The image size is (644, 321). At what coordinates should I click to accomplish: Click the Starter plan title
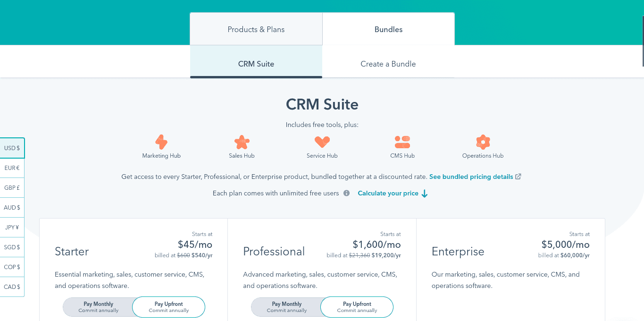72,252
